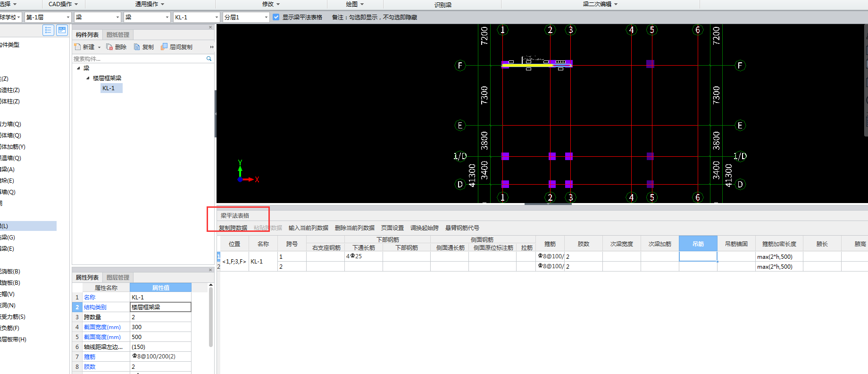
Task: Click the (150) axis distance value
Action: pos(160,347)
